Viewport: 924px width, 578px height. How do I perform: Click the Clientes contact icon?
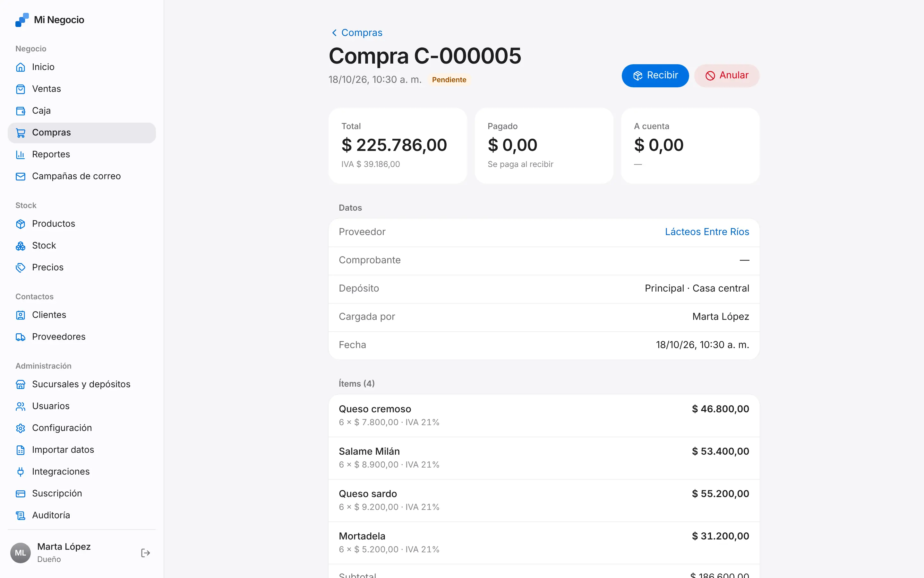[x=21, y=315]
